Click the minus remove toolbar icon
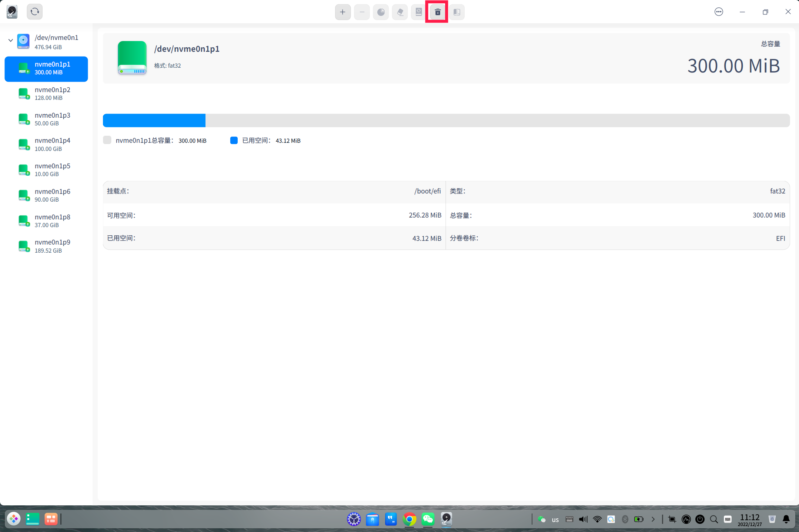The image size is (799, 532). click(362, 12)
